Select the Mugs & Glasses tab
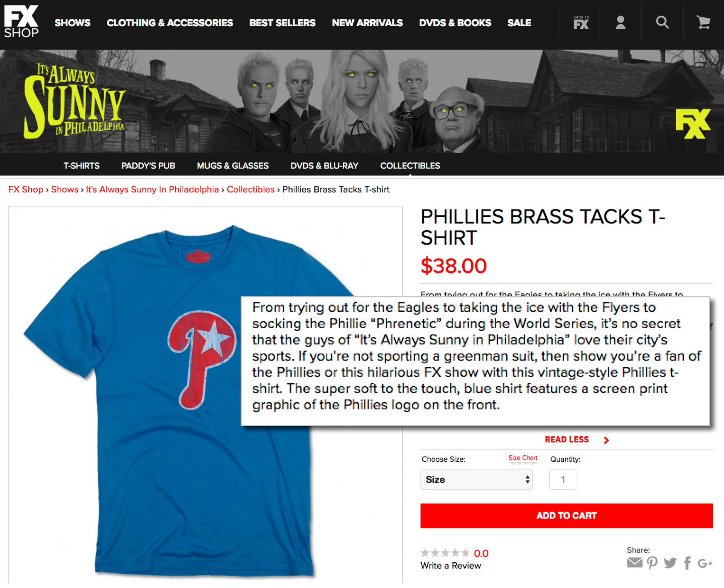The image size is (724, 588). pyautogui.click(x=233, y=166)
